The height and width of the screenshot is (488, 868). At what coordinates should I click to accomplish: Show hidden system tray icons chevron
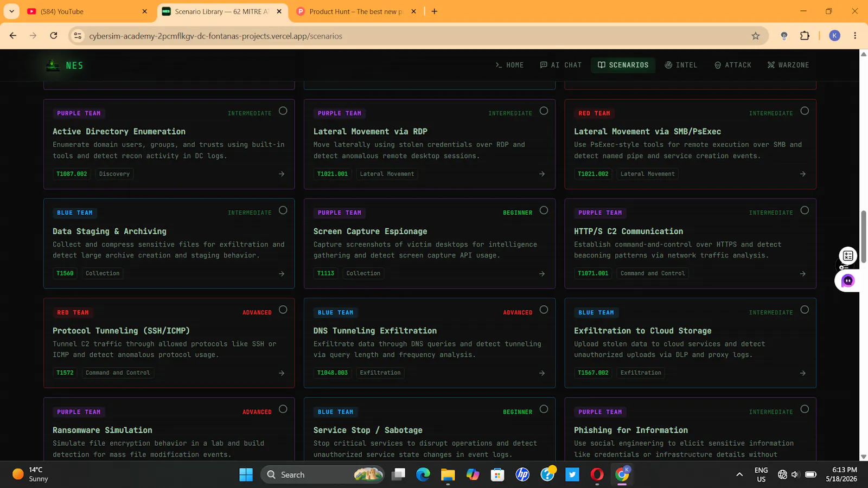(739, 475)
